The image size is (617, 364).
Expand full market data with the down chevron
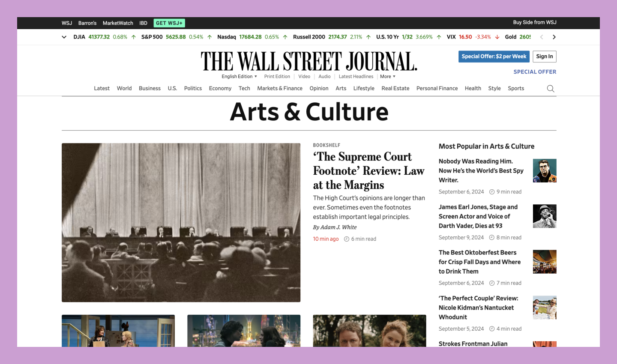click(x=64, y=37)
